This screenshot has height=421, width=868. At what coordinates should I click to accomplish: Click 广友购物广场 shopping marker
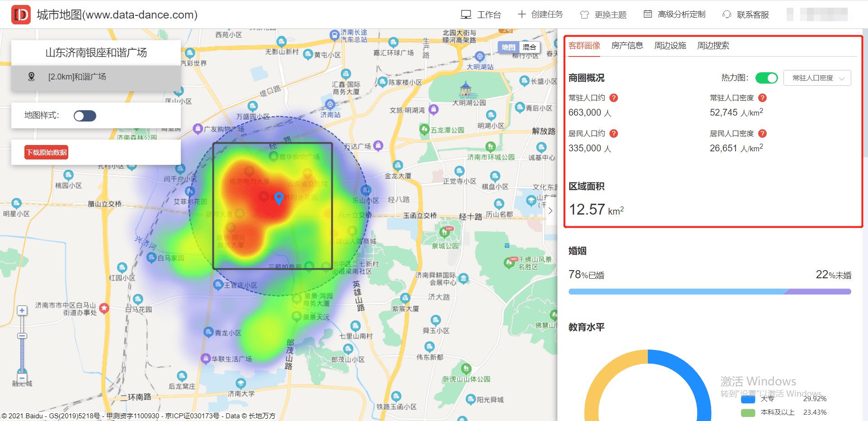(198, 129)
